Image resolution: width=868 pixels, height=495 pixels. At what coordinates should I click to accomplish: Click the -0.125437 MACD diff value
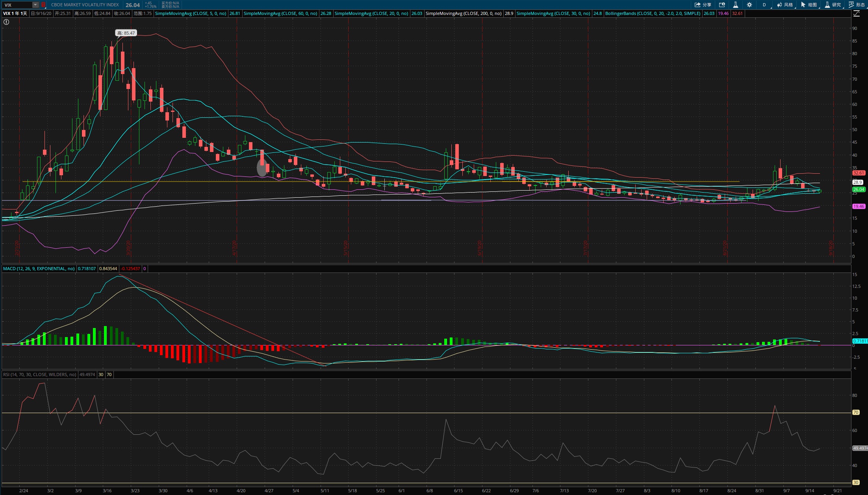(x=130, y=269)
